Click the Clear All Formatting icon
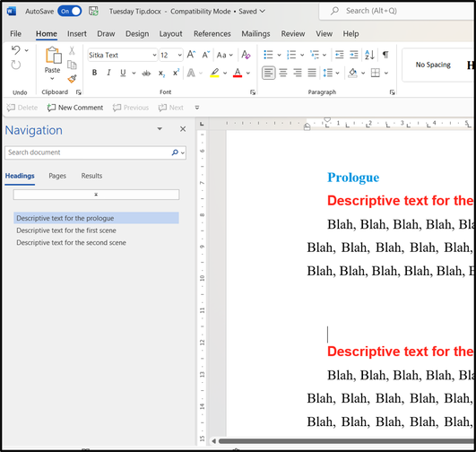Viewport: 476px width, 452px height. coord(246,55)
